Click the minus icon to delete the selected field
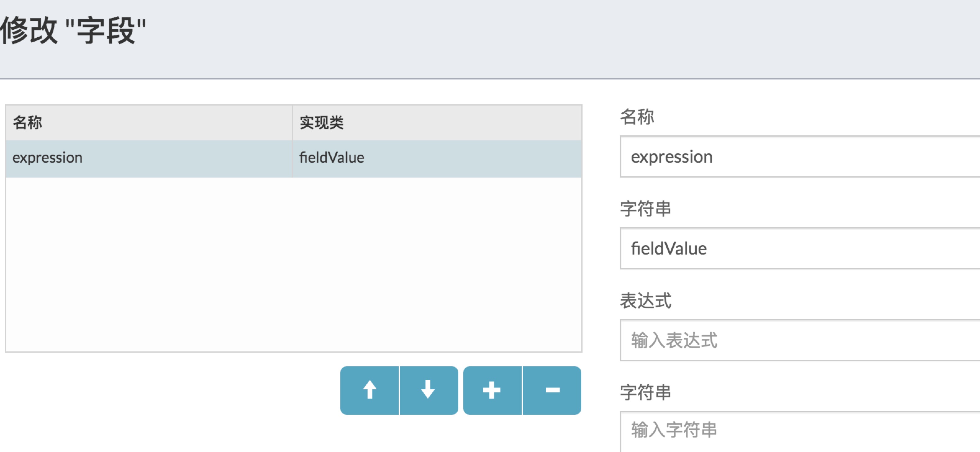Viewport: 980px width, 452px height. coord(551,390)
